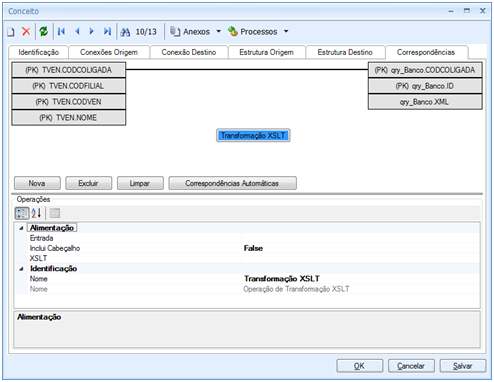Click the XSLT property value field
The width and height of the screenshot is (494, 382).
coord(361,258)
